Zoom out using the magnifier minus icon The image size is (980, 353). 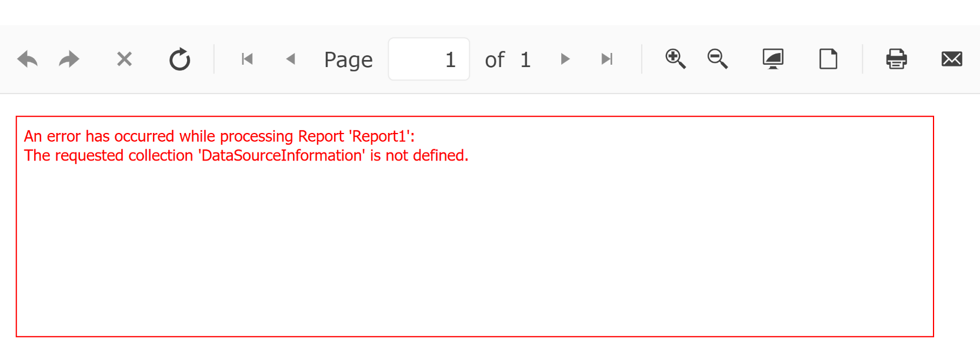tap(718, 59)
